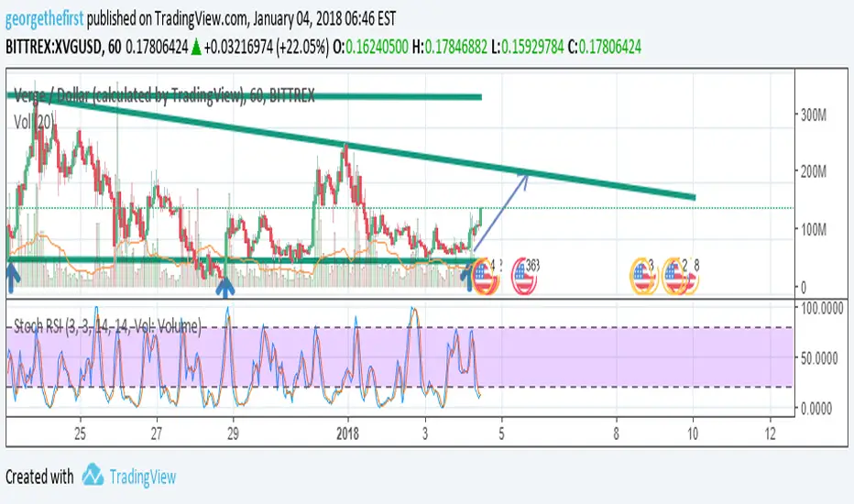Click the +0.03216974 (+22.05%) change value
This screenshot has width=854, height=504.
pos(267,47)
